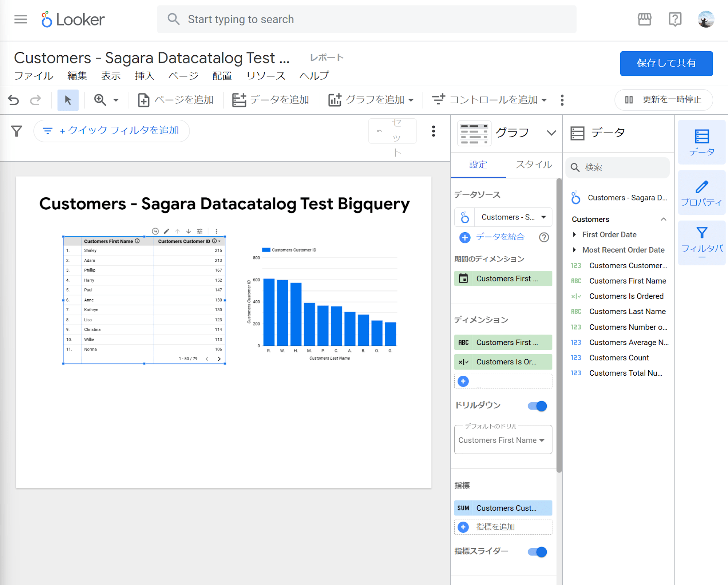Image resolution: width=728 pixels, height=585 pixels.
Task: Click データを追加 button
Action: pos(270,100)
